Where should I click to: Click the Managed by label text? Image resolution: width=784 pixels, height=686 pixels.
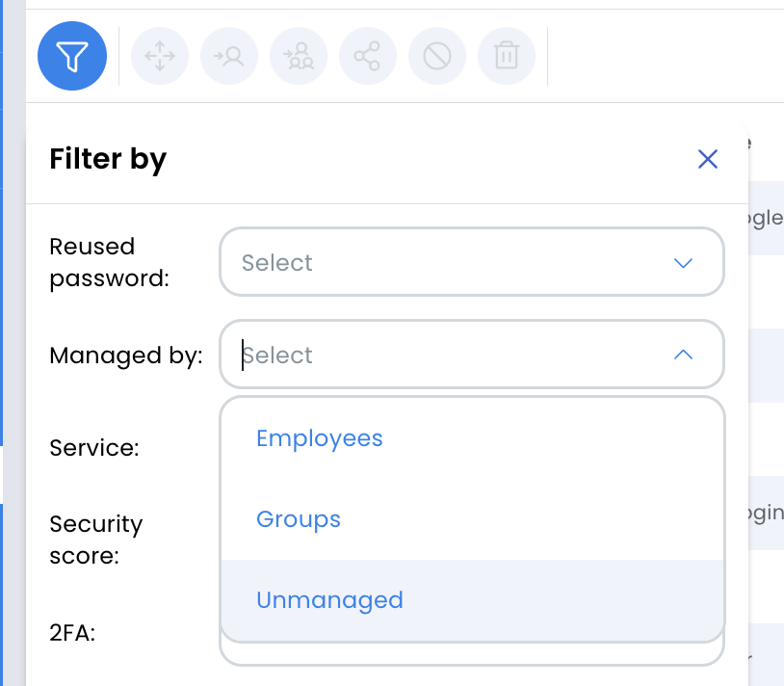tap(126, 356)
